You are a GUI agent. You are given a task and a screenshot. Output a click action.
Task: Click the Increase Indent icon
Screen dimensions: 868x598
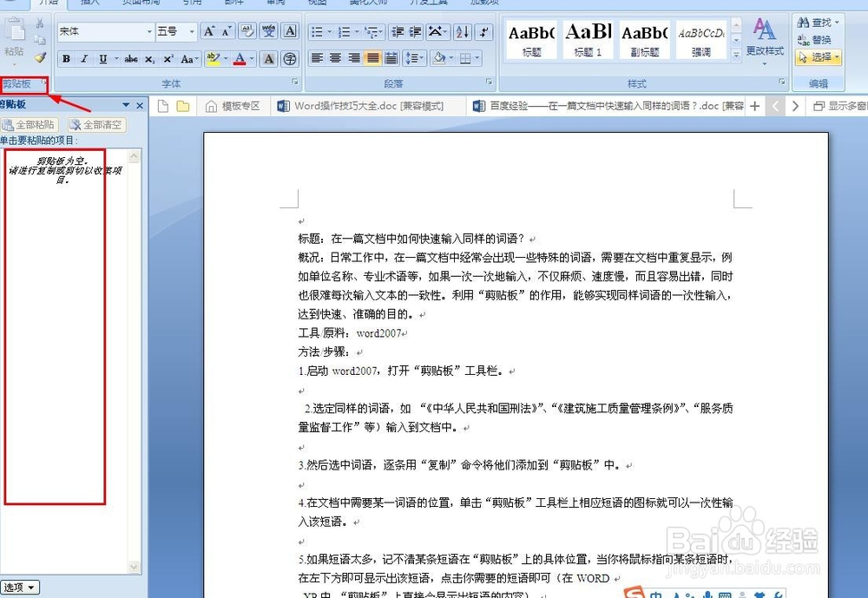tap(415, 32)
